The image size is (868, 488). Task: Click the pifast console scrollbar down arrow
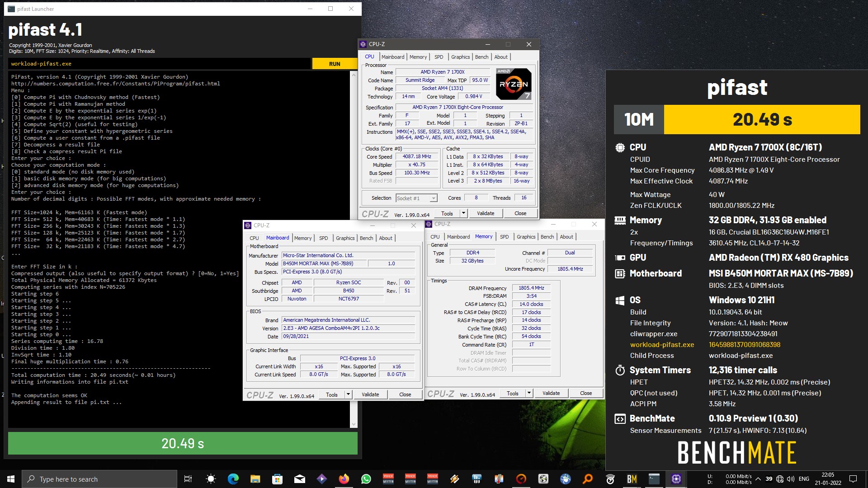point(354,424)
